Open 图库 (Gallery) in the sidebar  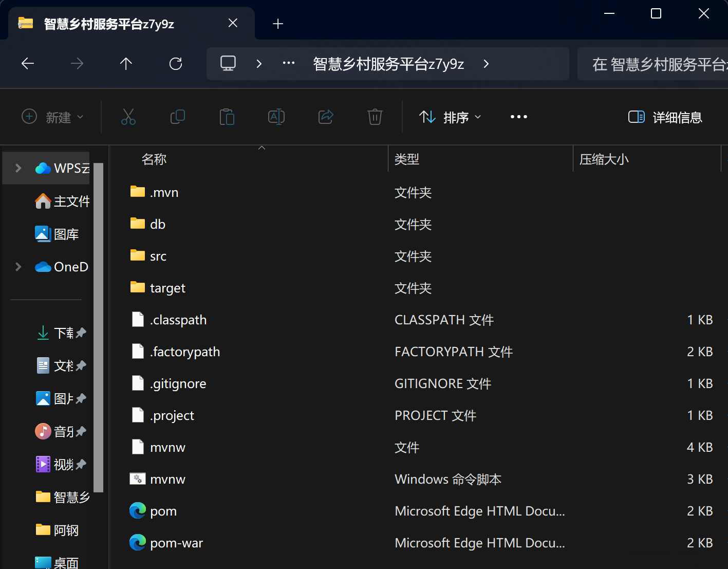[x=57, y=234]
